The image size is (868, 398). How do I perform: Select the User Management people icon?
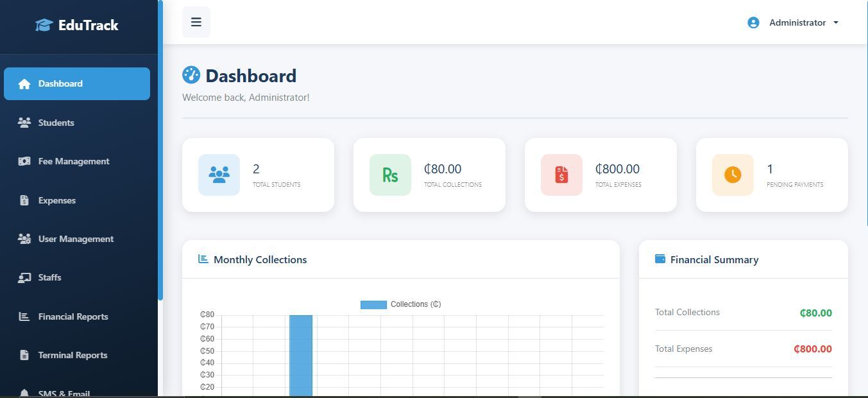click(x=24, y=239)
